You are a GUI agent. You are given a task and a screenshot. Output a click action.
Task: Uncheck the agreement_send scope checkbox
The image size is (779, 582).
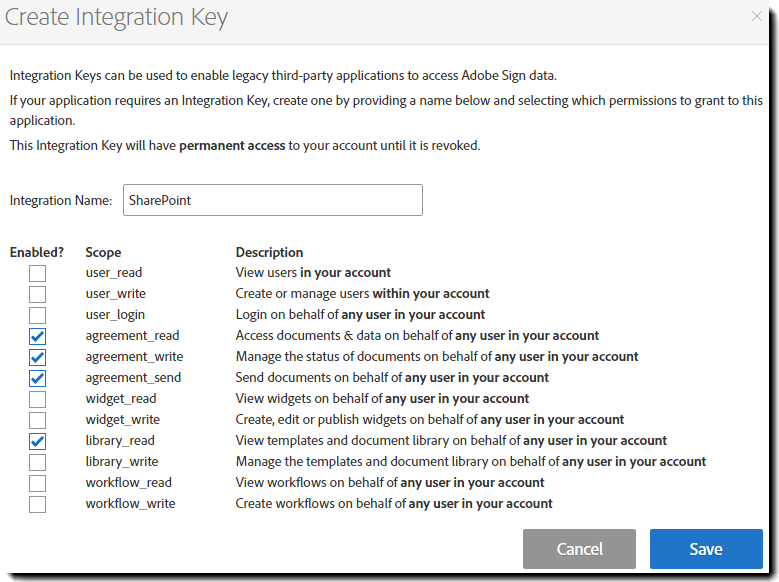[37, 378]
